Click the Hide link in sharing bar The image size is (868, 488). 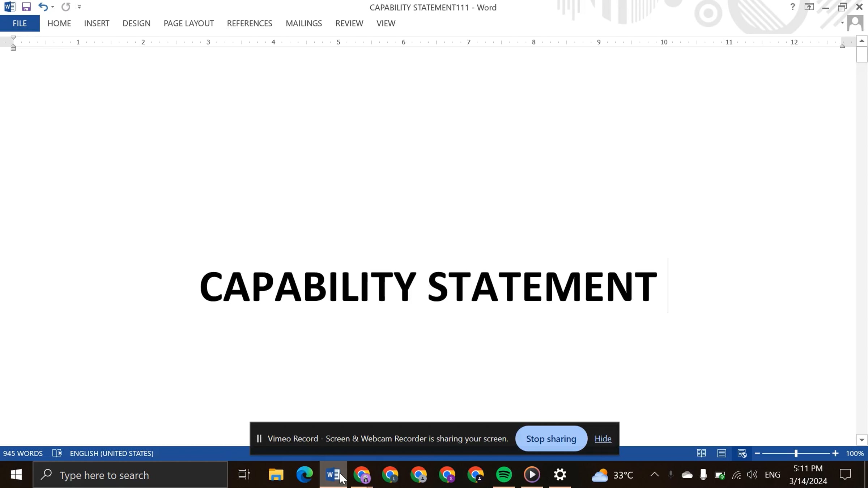pyautogui.click(x=603, y=438)
